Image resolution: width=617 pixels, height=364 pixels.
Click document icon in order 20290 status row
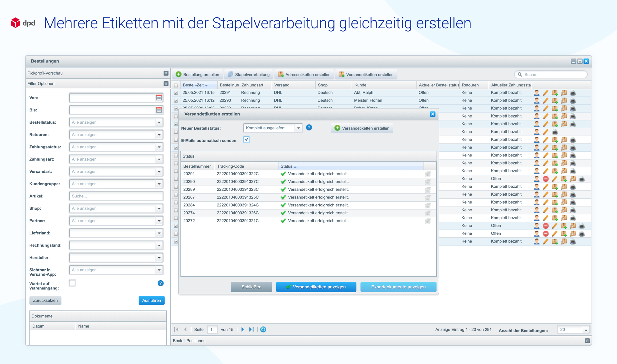point(428,182)
